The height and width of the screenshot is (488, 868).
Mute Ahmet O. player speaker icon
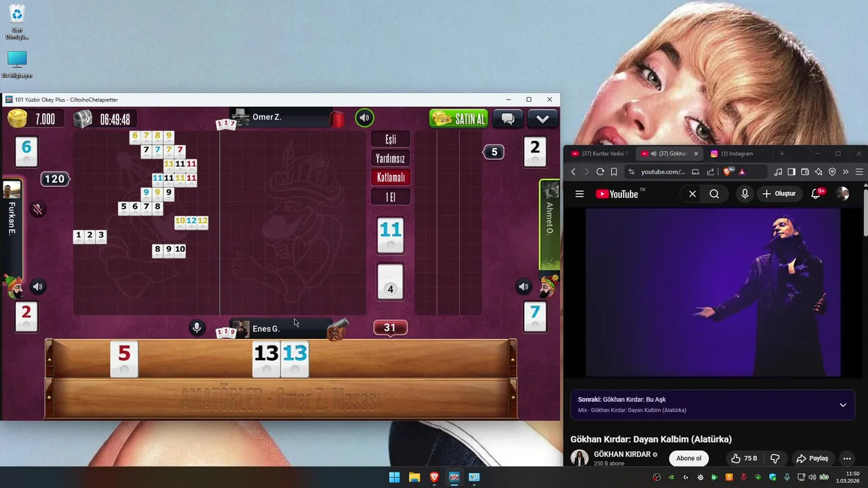524,287
